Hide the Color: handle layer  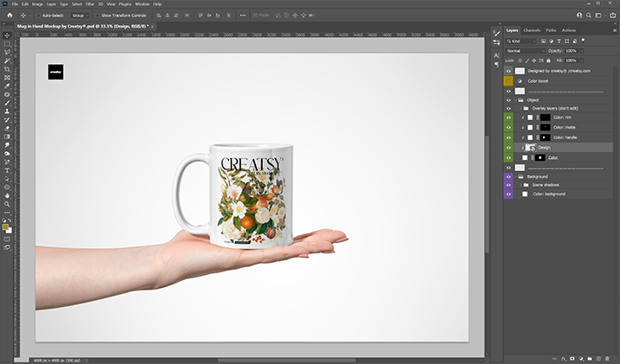tap(508, 137)
